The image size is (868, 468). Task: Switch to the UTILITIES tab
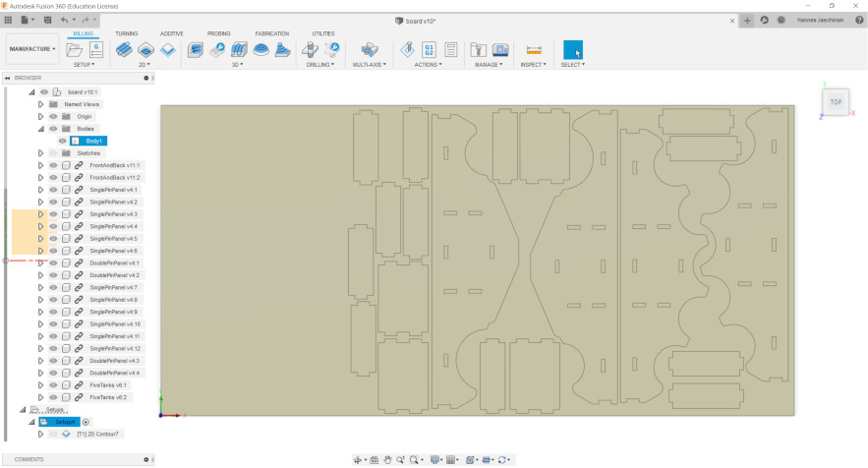click(323, 33)
